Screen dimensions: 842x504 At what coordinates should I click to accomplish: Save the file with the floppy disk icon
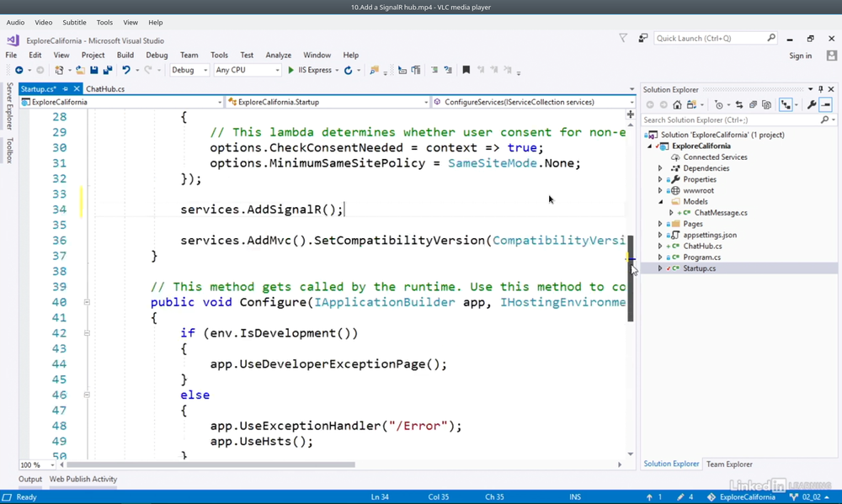click(x=94, y=71)
